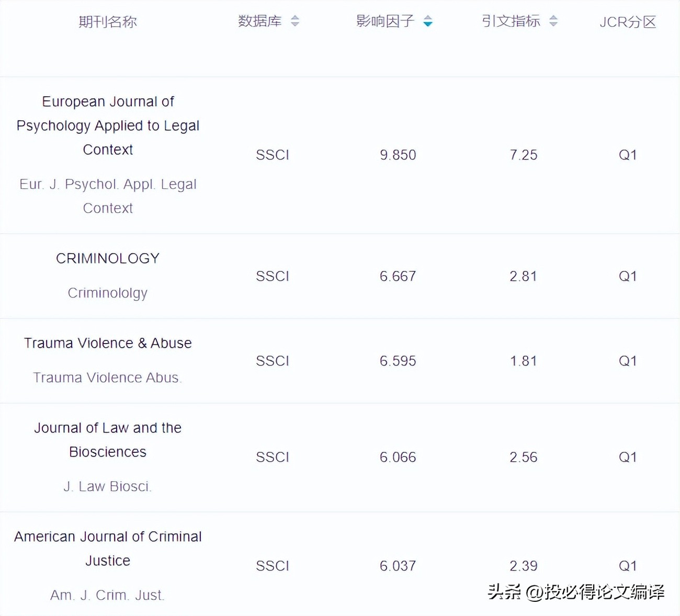Image resolution: width=680 pixels, height=616 pixels.
Task: Click the 数据库 header label
Action: tap(260, 21)
